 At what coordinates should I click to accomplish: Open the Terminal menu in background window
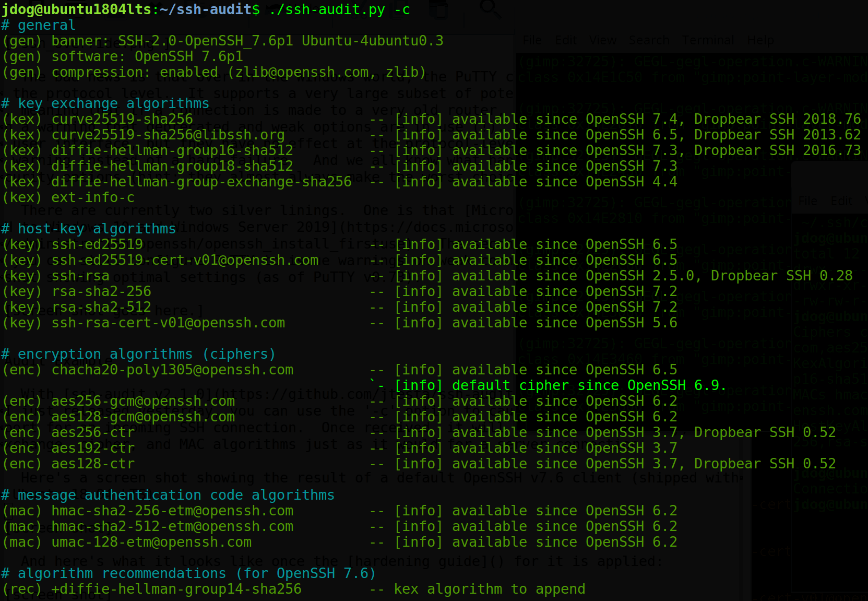708,40
